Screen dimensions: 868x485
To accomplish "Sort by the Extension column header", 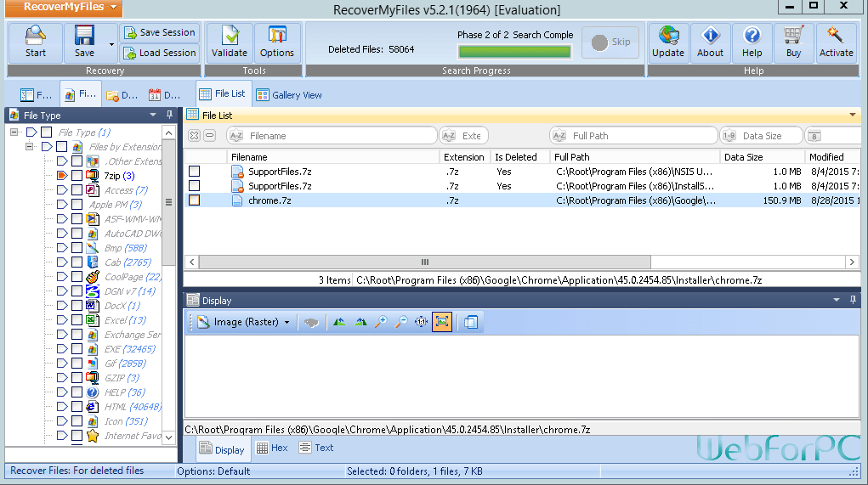I will [464, 157].
